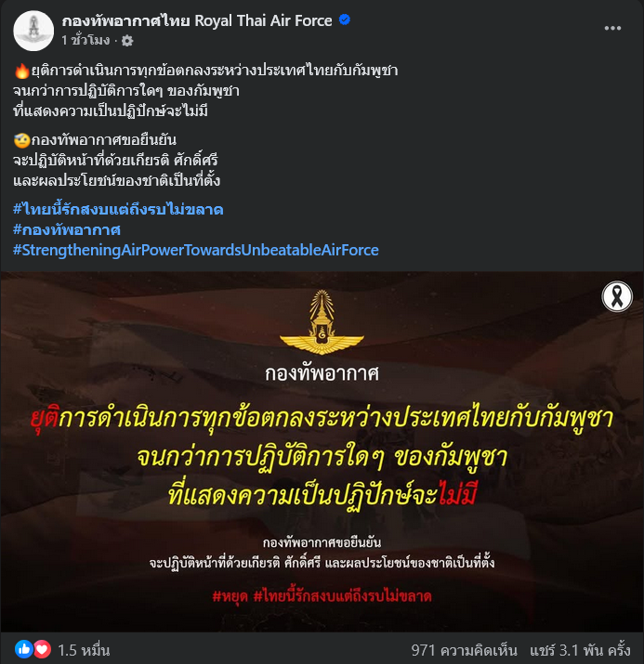View the แชร์ 3.1 พัน ครั้ง shares list

tap(580, 649)
